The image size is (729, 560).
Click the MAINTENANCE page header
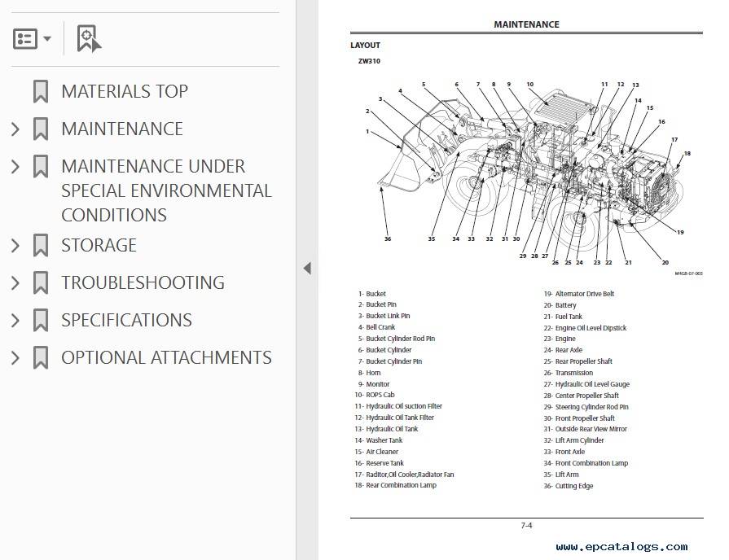click(526, 24)
